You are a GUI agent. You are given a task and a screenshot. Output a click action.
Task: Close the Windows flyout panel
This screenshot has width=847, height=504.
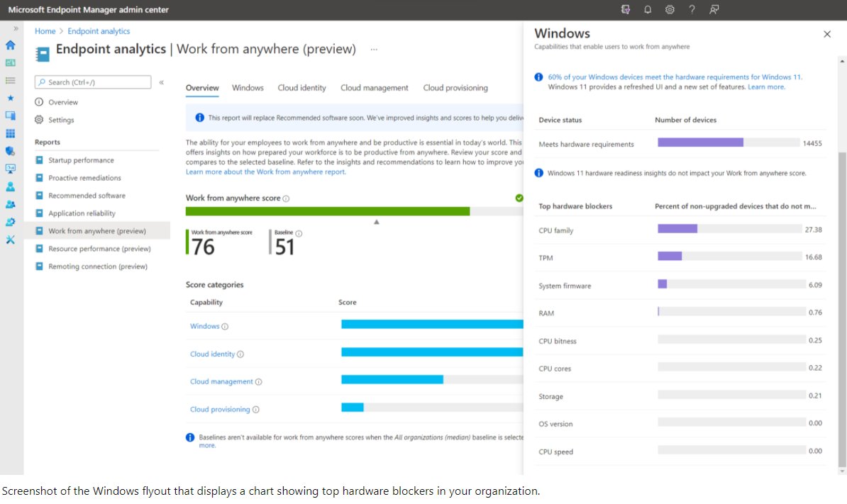pyautogui.click(x=827, y=35)
